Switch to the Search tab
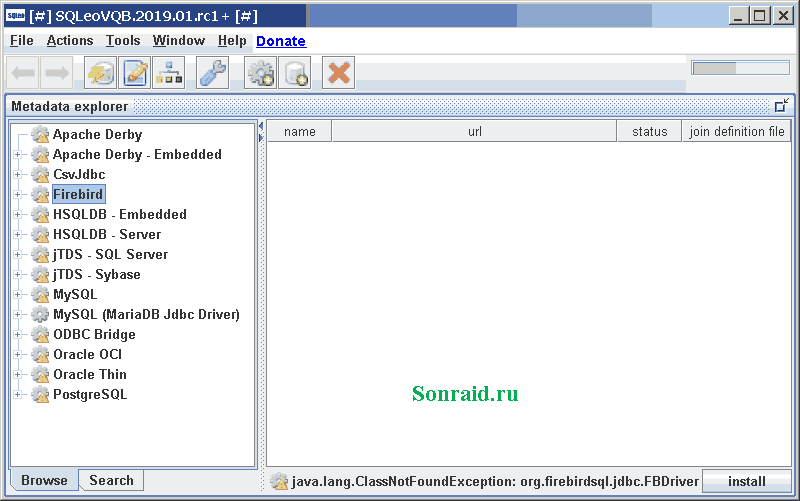Viewport: 800px width, 501px height. pyautogui.click(x=111, y=481)
